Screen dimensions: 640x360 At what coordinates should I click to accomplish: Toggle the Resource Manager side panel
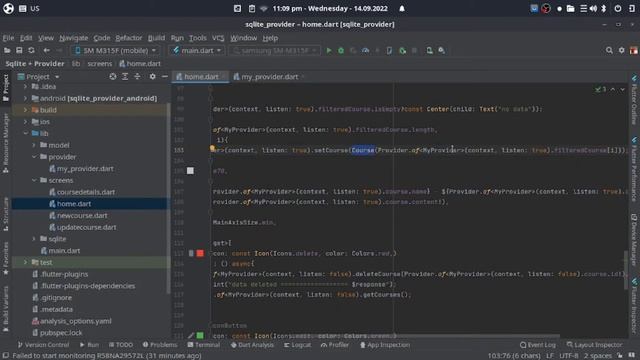coord(6,143)
